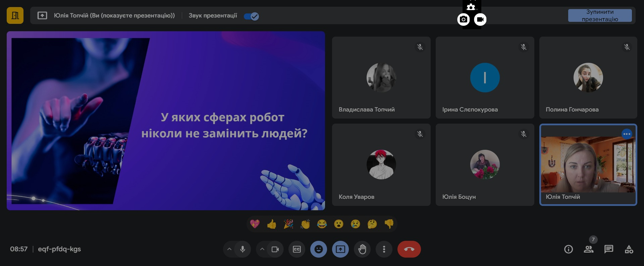Open the chat panel

click(608, 249)
